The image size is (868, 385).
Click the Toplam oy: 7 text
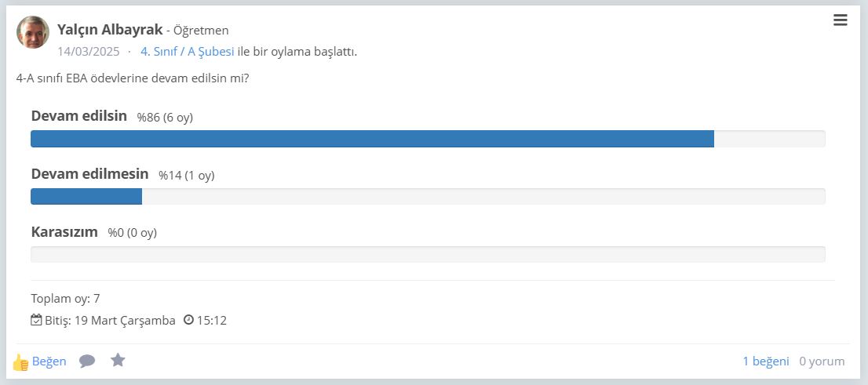[x=65, y=299]
